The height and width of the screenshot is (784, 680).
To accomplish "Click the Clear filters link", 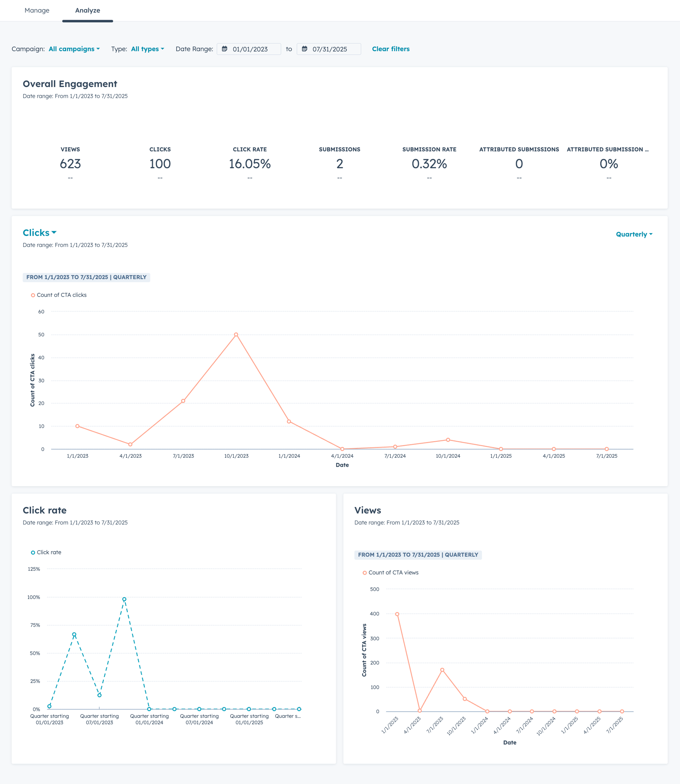I will click(391, 49).
